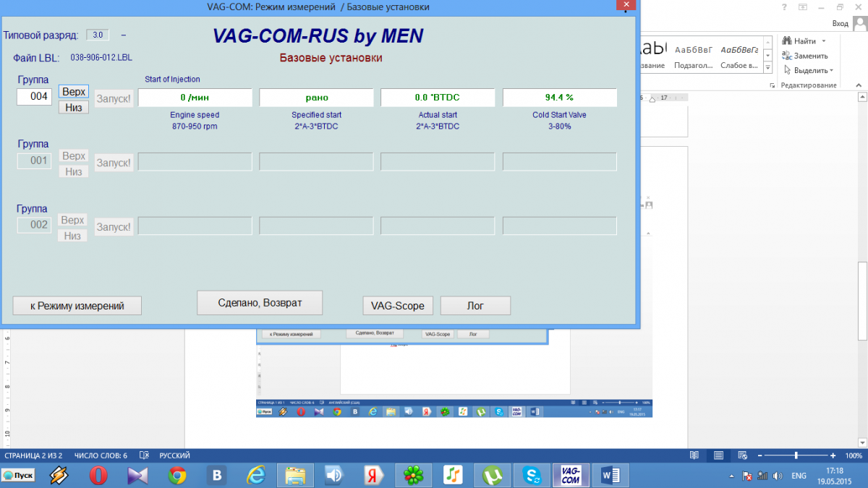
Task: Open Ribbon Display Options icon in Word
Action: 804,7
